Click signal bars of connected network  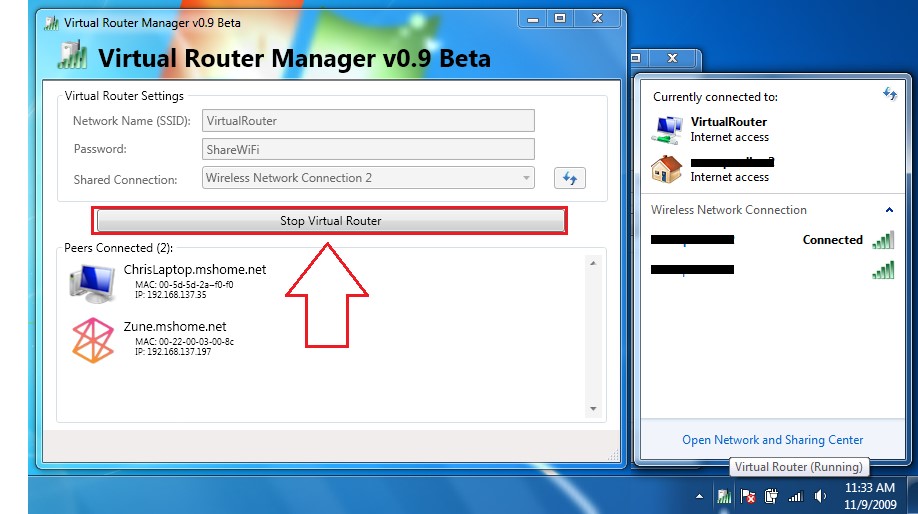(x=883, y=240)
